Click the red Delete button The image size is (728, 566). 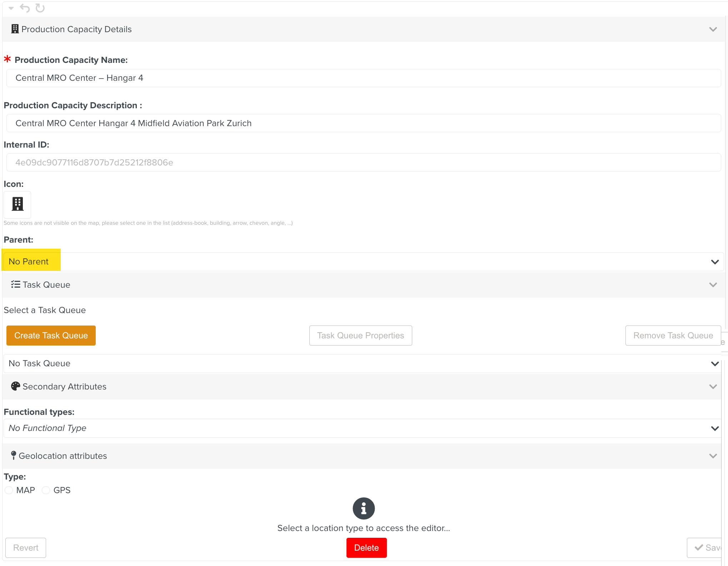366,548
